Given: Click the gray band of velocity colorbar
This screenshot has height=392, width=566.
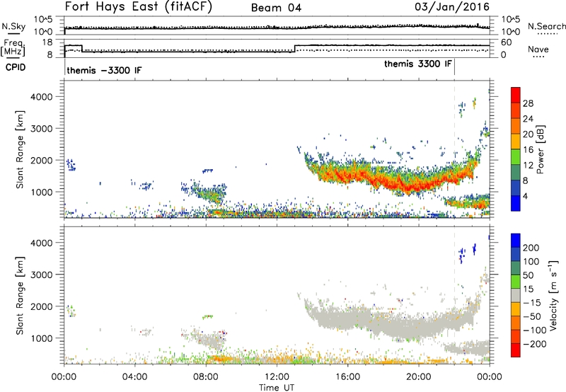Looking at the screenshot, I should (x=516, y=295).
